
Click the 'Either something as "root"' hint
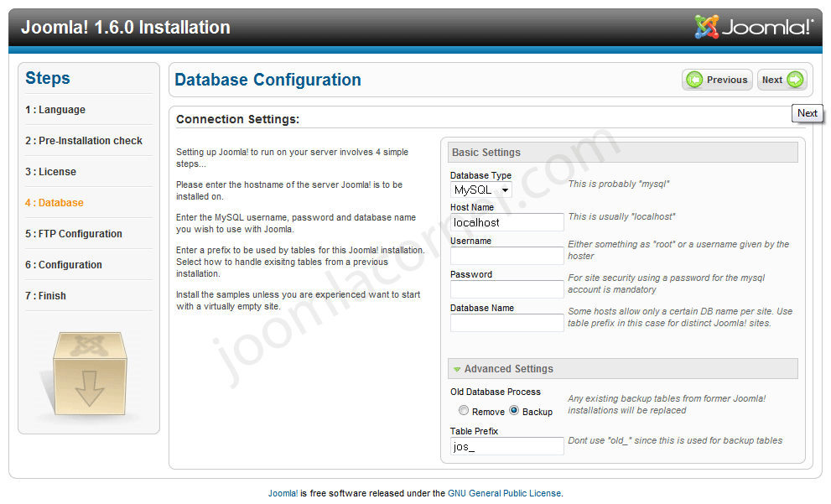[x=678, y=250]
